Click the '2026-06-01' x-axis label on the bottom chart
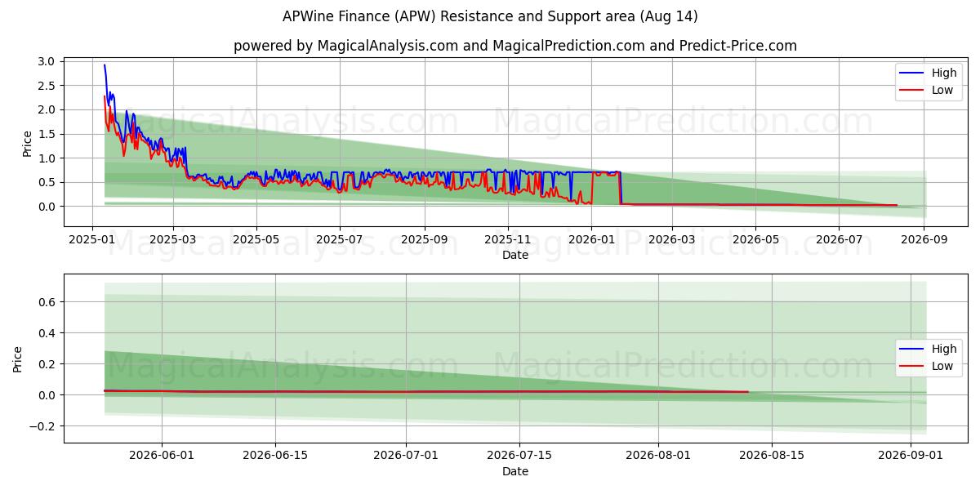 point(162,456)
